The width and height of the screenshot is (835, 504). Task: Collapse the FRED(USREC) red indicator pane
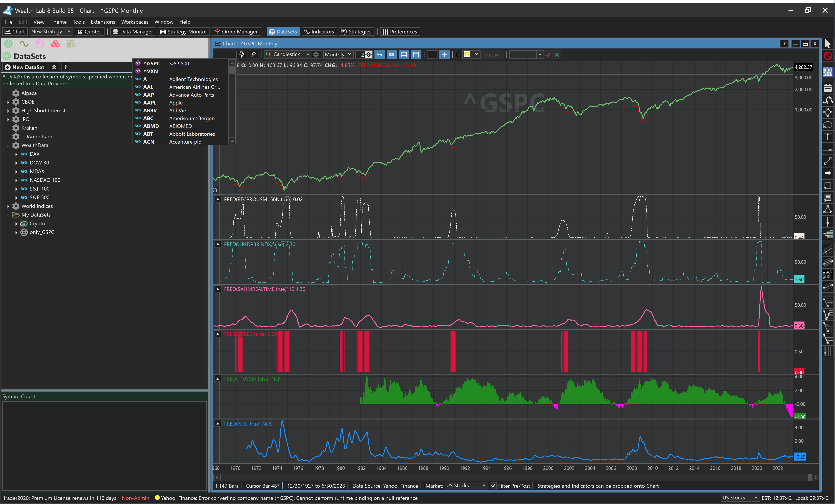[x=218, y=334]
